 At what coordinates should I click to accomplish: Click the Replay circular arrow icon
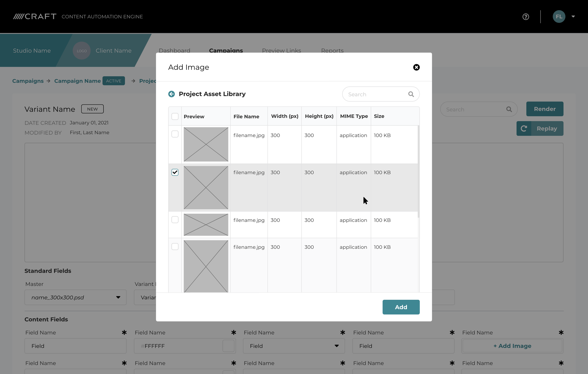point(524,129)
